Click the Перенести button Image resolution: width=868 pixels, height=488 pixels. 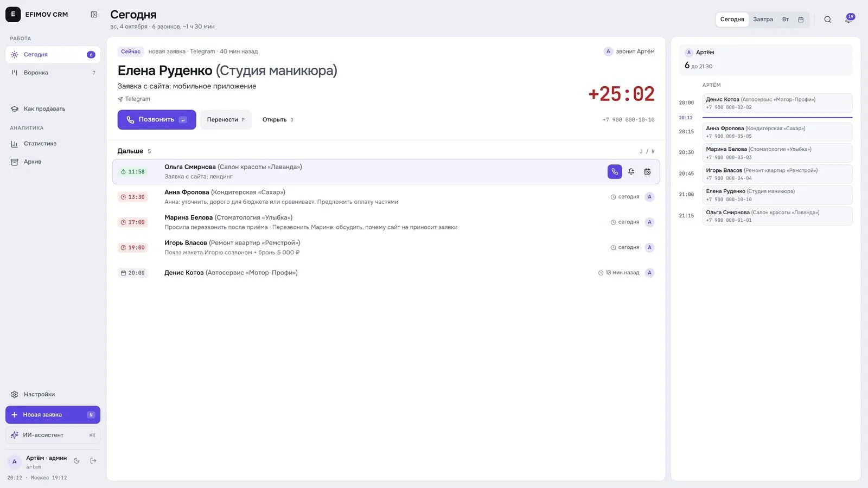tap(226, 120)
